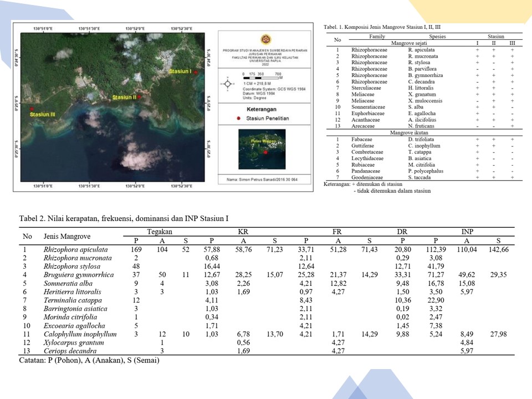Select the "Arecaceae" family cell

(x=363, y=126)
